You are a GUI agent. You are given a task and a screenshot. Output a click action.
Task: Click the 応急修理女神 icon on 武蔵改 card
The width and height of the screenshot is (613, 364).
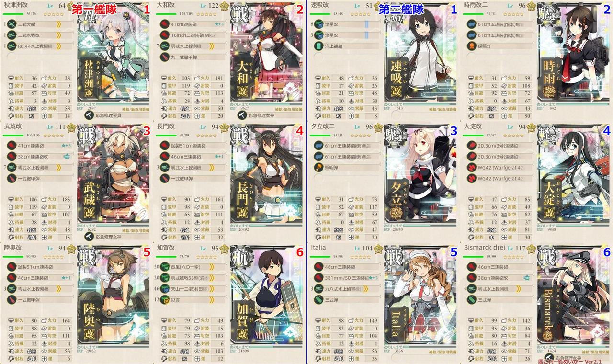(x=90, y=236)
